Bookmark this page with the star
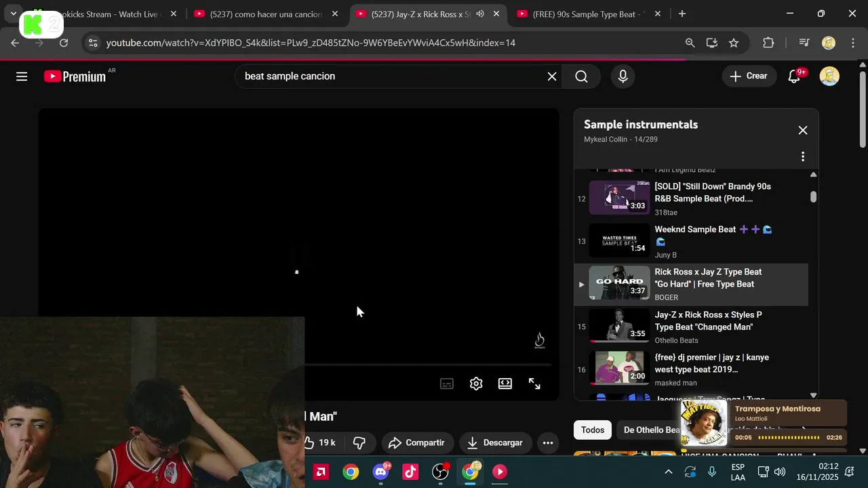 tap(734, 43)
